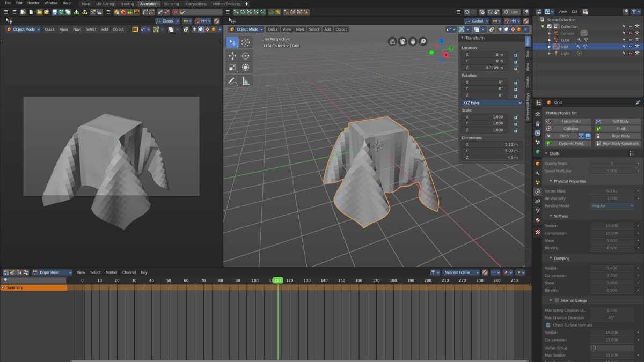Toggle visibility eye for the Camera object
Viewport: 644px width, 362px height.
(x=630, y=33)
